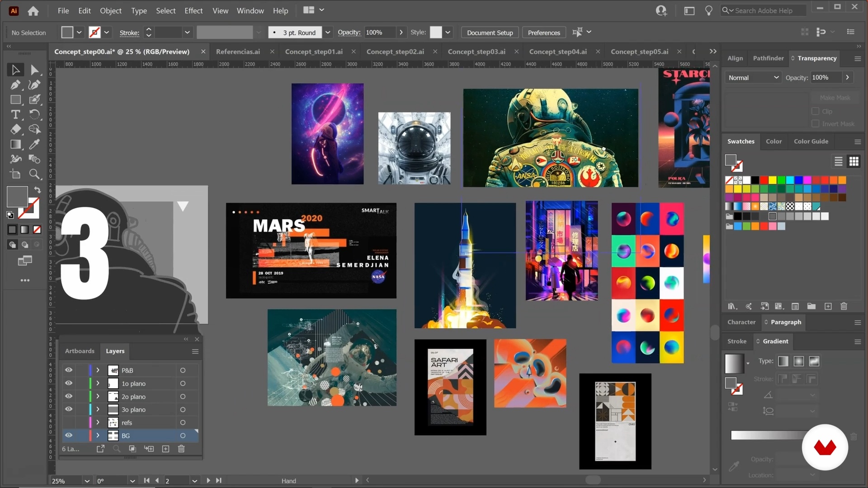Select the Selection tool arrow
The width and height of the screenshot is (868, 488).
tap(15, 70)
